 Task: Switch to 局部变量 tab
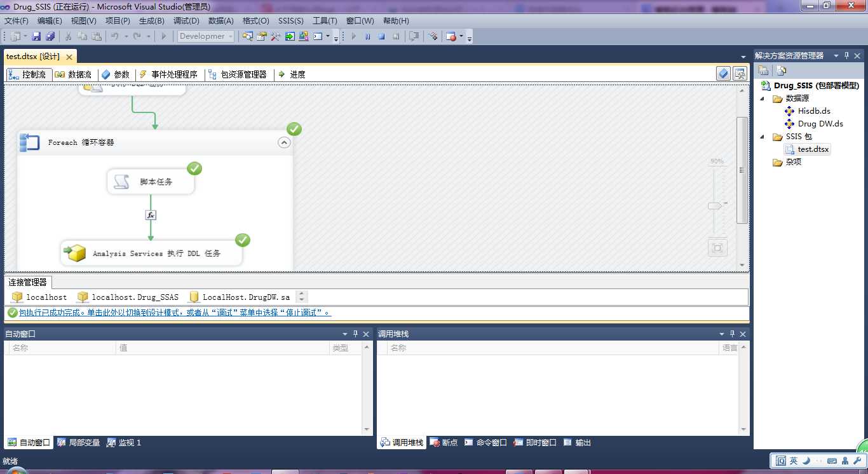point(78,442)
